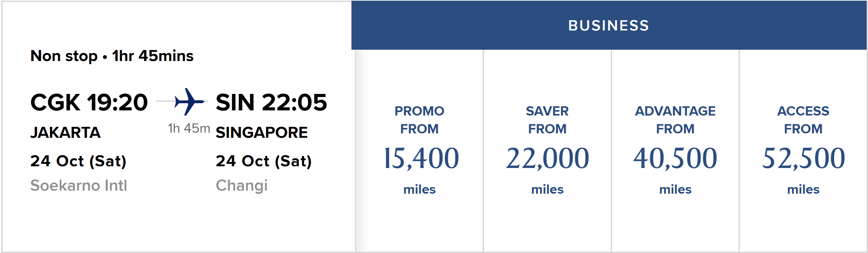Click the ACCESS FROM heading

[803, 120]
